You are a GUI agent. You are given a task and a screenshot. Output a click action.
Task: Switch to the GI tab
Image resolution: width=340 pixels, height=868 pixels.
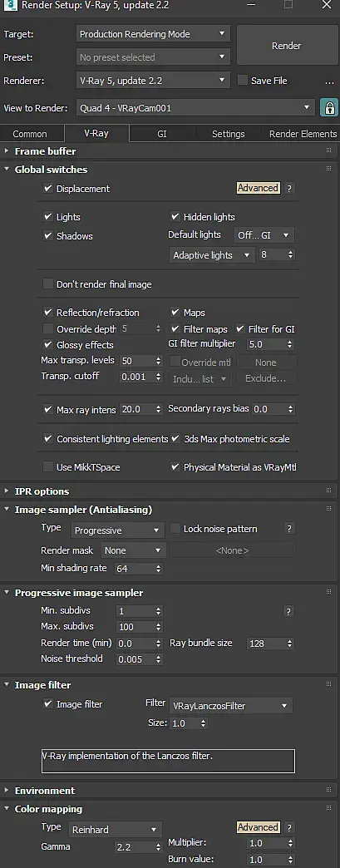pos(162,134)
